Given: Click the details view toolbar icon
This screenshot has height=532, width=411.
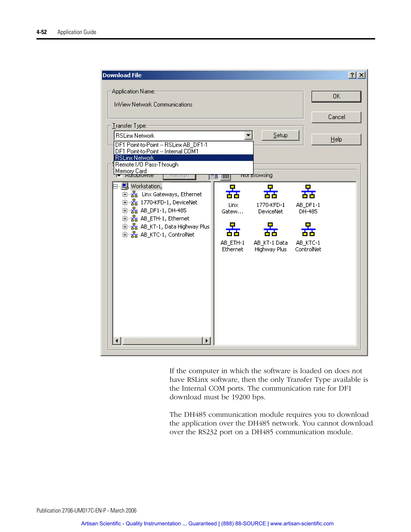Looking at the screenshot, I should coord(225,176).
